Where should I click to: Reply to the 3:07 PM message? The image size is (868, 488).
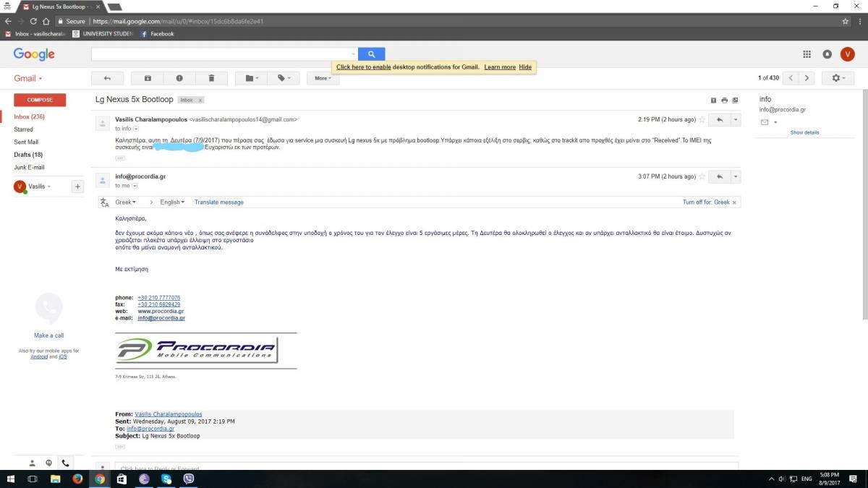coord(719,176)
